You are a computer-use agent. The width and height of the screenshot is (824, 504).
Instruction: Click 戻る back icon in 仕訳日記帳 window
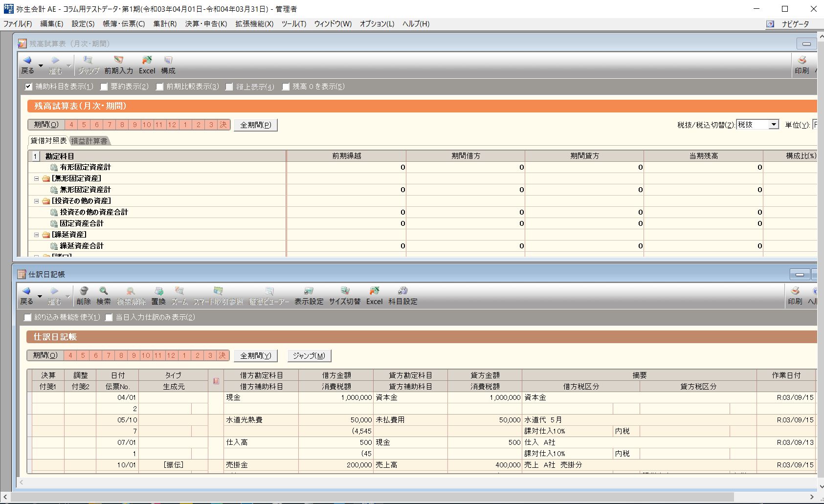(26, 296)
